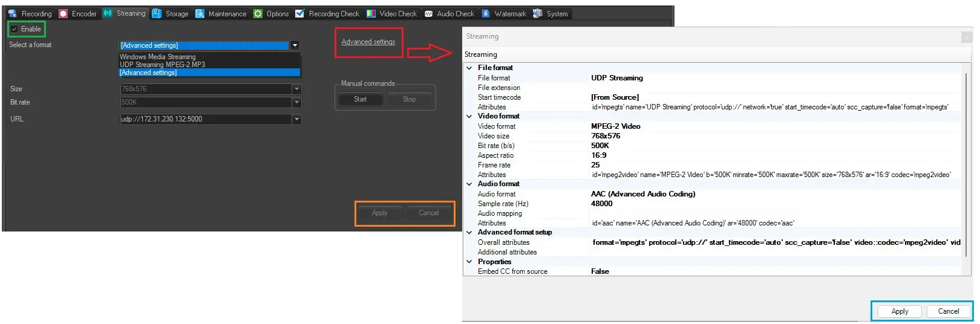
Task: Open the Select a format dropdown arrow
Action: 295,45
